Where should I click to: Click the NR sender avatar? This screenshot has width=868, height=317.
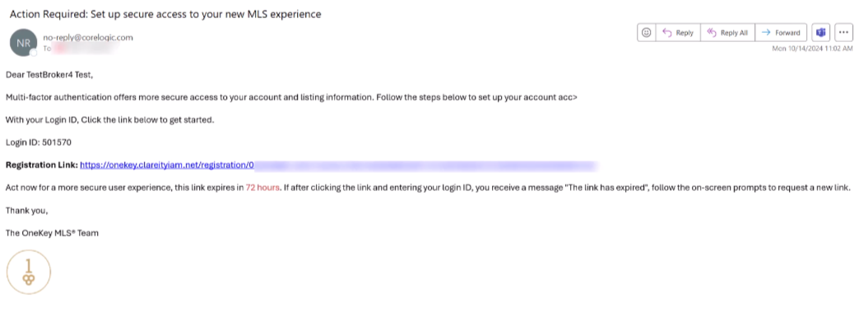pos(23,43)
